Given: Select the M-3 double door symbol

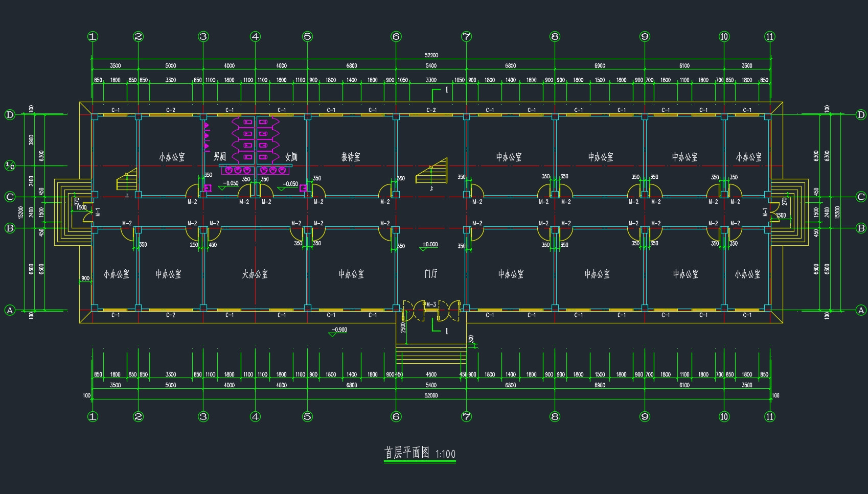Looking at the screenshot, I should [431, 311].
